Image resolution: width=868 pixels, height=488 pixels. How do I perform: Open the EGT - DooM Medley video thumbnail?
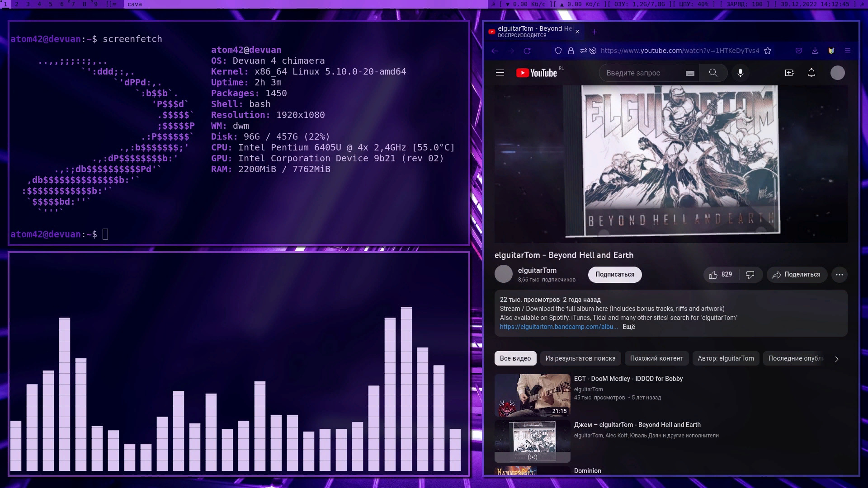coord(532,395)
